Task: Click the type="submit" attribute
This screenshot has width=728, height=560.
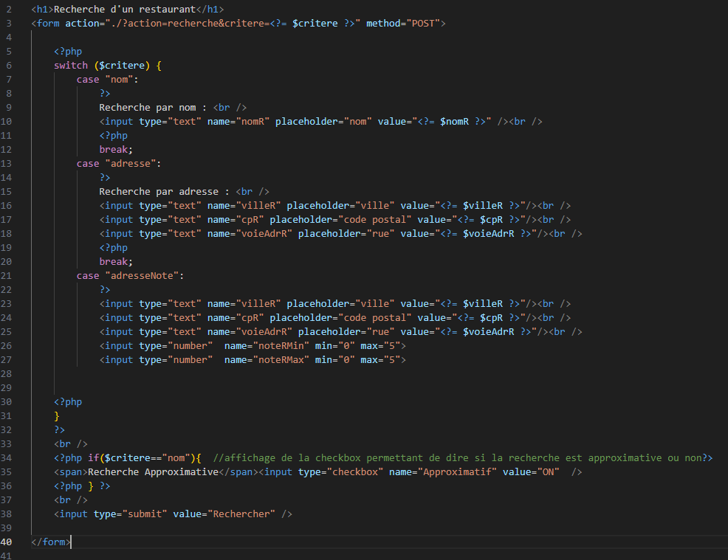Action: point(130,514)
